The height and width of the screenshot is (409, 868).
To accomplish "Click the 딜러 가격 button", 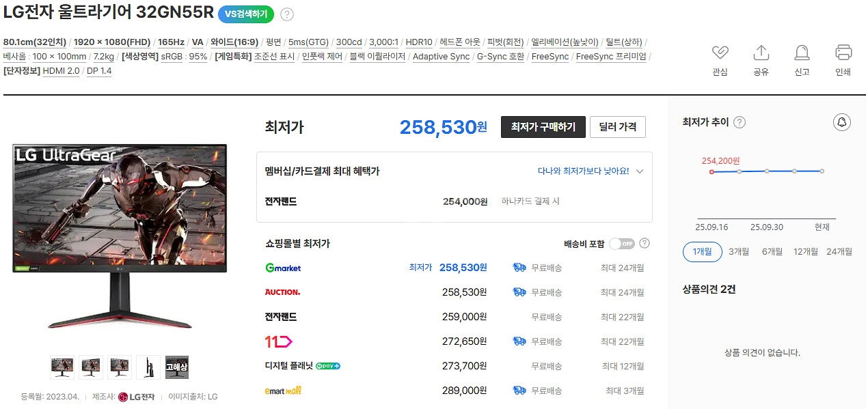I will tap(617, 127).
